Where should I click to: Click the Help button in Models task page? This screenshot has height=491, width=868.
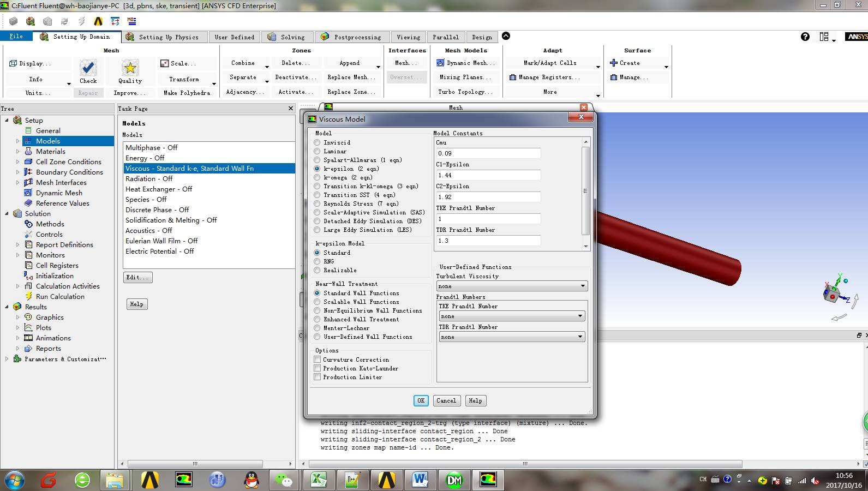[136, 304]
